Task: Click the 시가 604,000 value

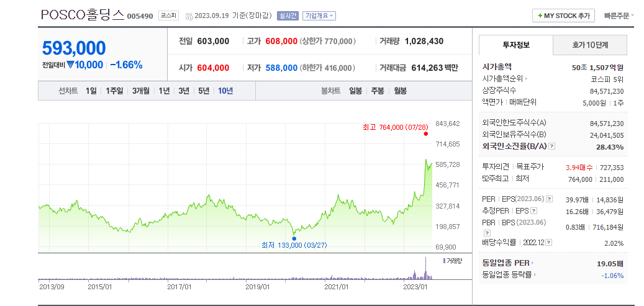Action: click(213, 68)
